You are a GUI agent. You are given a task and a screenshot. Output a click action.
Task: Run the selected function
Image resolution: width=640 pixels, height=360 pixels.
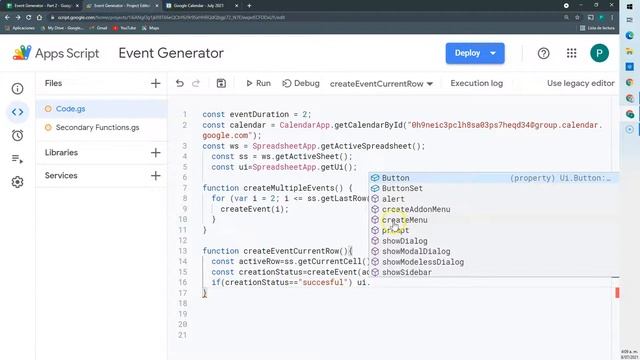[x=258, y=83]
